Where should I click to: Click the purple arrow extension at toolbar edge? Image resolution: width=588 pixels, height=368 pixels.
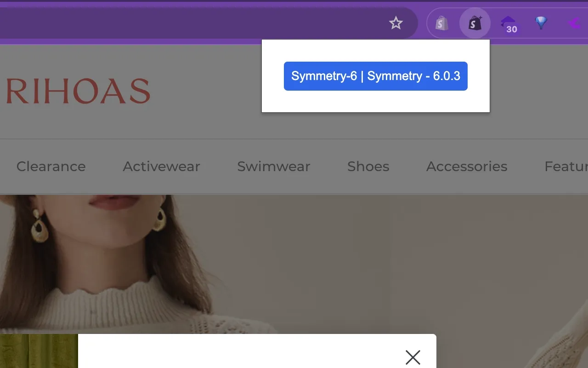click(574, 23)
